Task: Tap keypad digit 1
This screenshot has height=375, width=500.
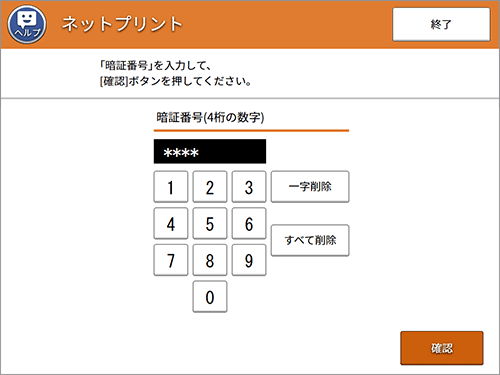Action: point(171,187)
